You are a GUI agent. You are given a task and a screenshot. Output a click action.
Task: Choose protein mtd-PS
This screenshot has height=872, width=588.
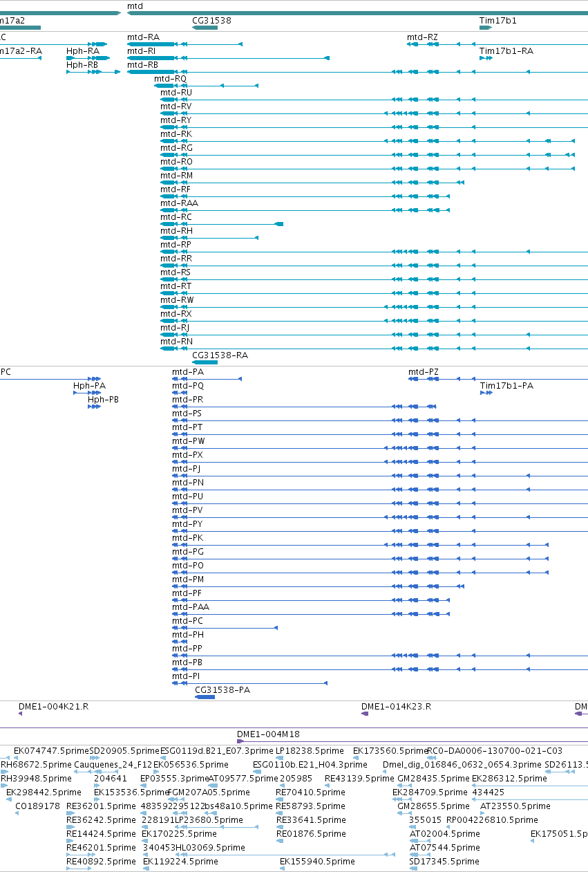(x=187, y=413)
